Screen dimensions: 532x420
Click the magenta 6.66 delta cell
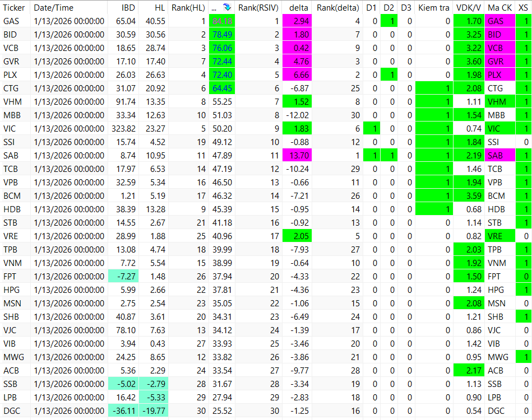[x=297, y=75]
